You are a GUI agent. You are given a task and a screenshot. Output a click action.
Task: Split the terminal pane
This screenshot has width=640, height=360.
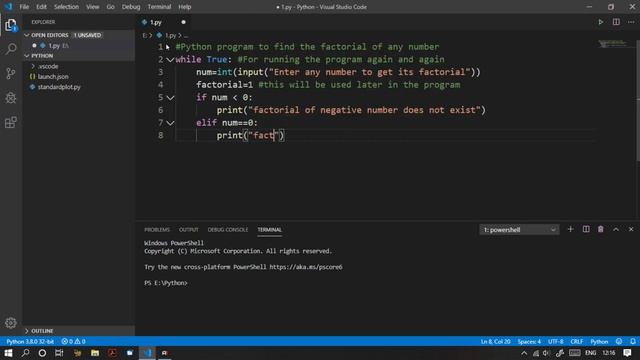coord(586,229)
